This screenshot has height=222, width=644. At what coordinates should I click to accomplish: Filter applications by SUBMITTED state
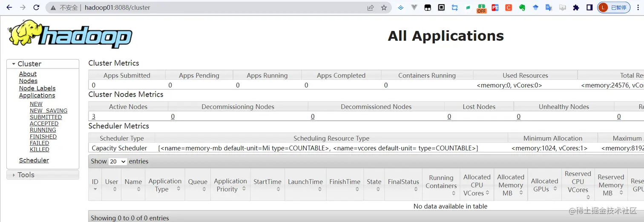(x=46, y=117)
